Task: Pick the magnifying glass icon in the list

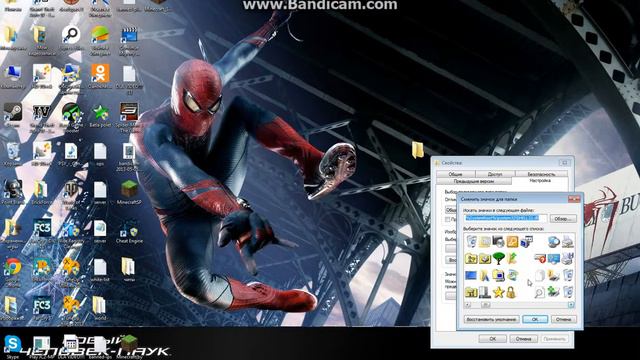Action: click(539, 292)
